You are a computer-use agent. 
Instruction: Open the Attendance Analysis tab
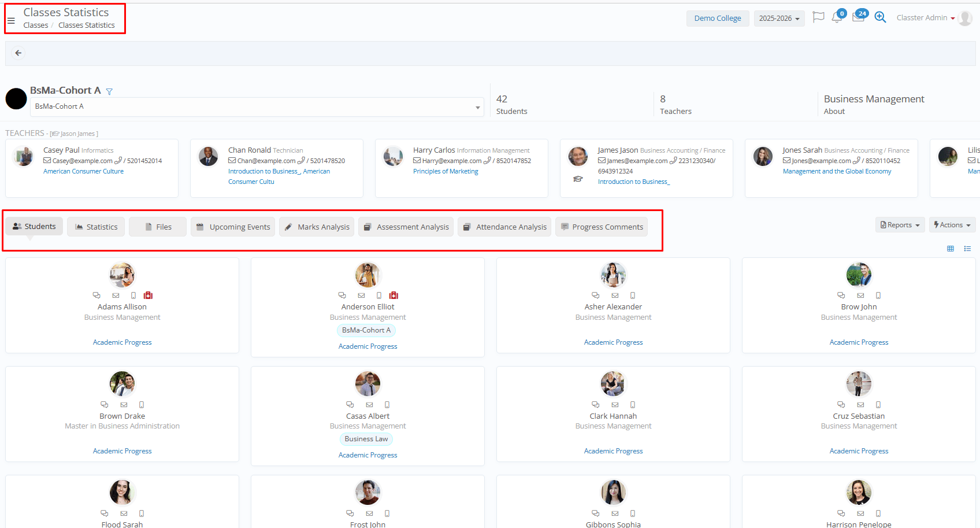pyautogui.click(x=504, y=227)
